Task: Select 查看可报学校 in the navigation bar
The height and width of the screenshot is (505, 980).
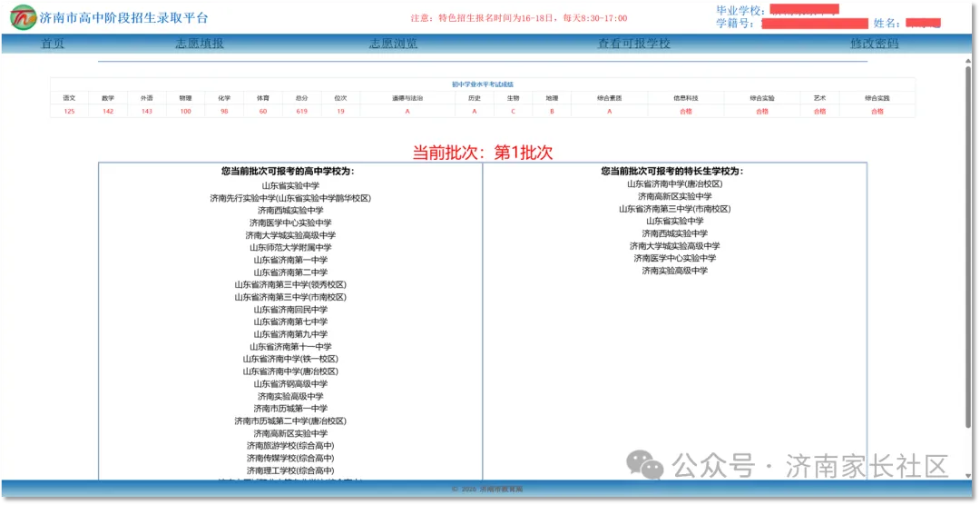Action: (x=633, y=44)
